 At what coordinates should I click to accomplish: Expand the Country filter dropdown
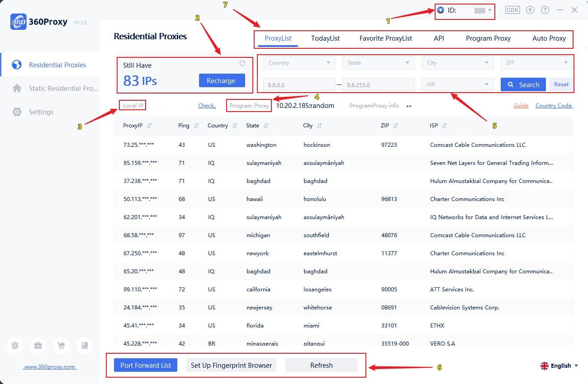(x=299, y=63)
